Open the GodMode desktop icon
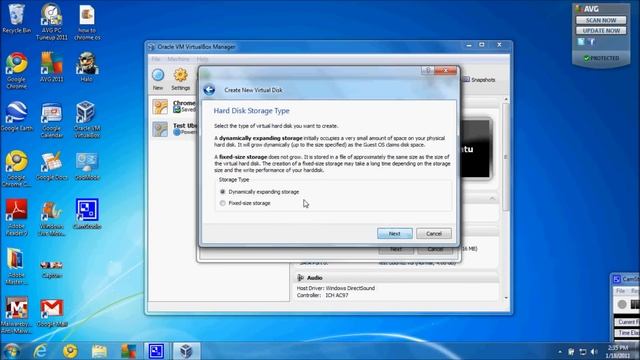 pyautogui.click(x=87, y=165)
